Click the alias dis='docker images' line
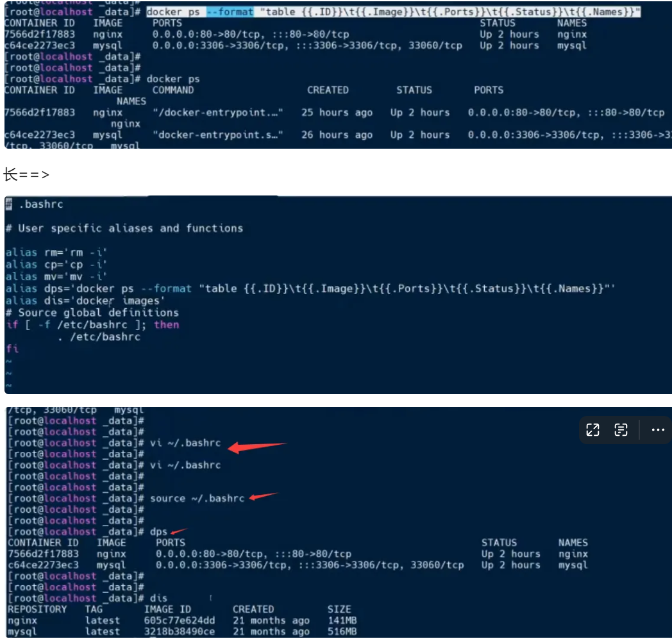 tap(85, 301)
